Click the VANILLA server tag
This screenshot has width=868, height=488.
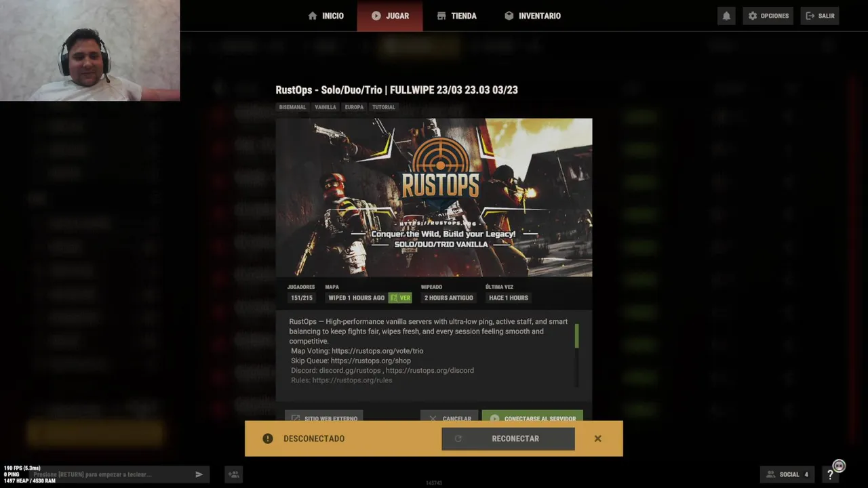[325, 107]
